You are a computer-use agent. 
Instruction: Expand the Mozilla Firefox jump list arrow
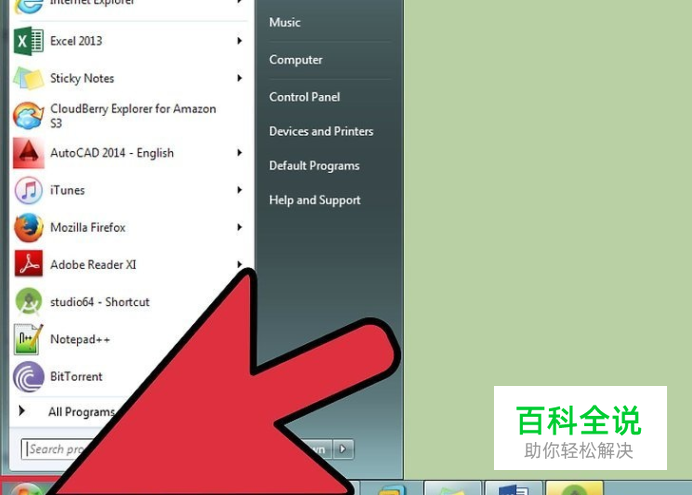point(240,227)
